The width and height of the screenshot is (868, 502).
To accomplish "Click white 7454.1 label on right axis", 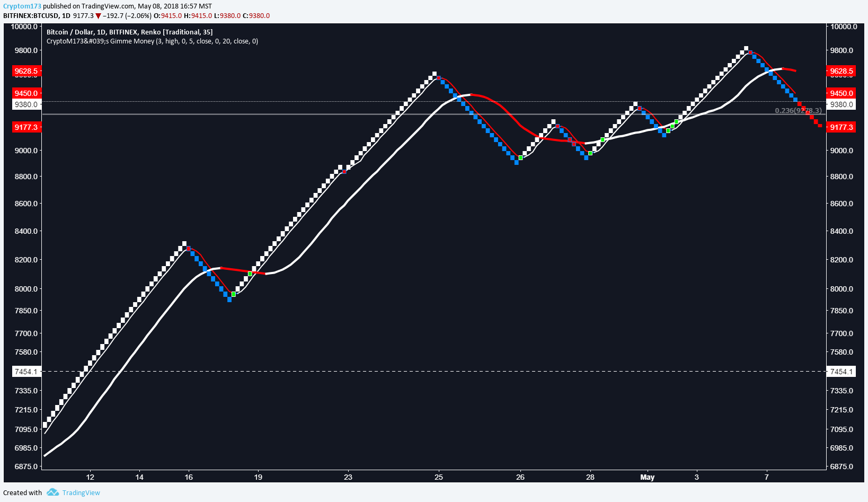I will point(842,372).
